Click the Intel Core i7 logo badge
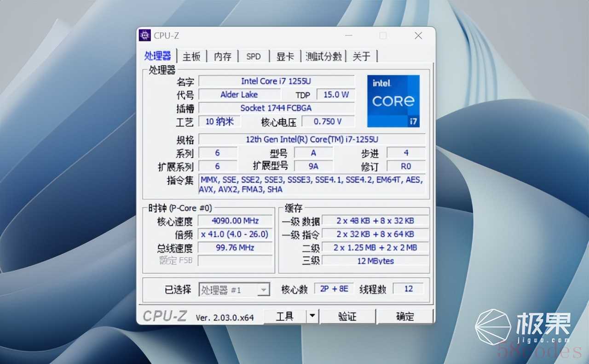This screenshot has width=589, height=364. (393, 101)
